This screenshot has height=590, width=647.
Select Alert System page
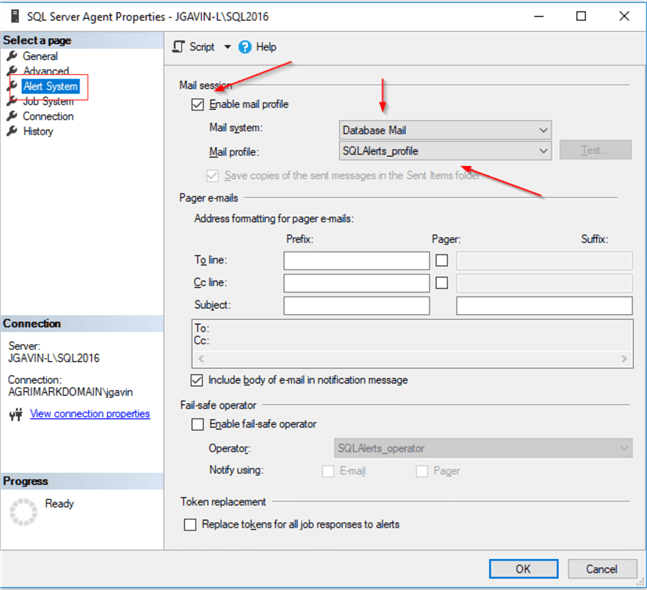(50, 86)
